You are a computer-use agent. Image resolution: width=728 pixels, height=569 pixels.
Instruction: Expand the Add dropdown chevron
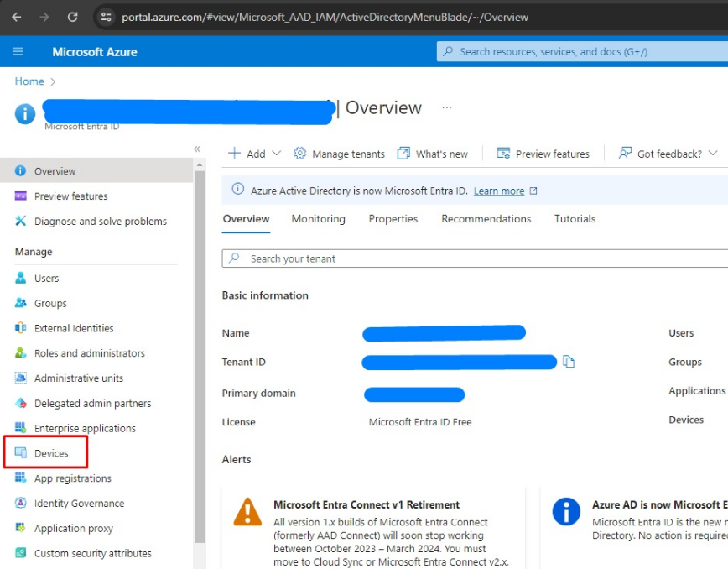click(276, 154)
